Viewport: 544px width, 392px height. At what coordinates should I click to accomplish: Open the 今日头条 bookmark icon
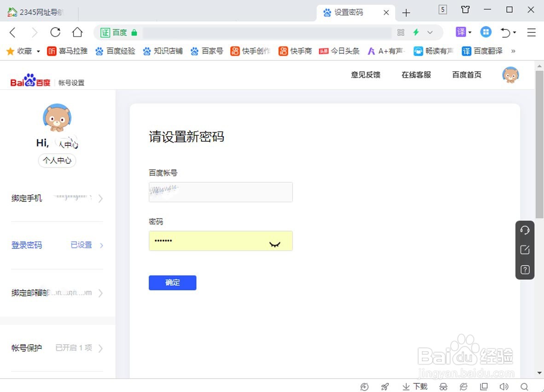(x=325, y=51)
